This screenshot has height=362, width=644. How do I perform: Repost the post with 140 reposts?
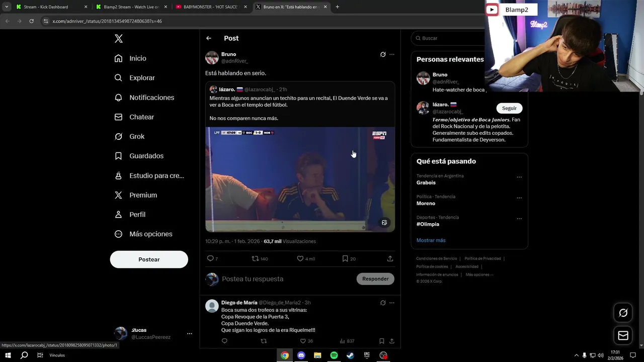click(x=260, y=258)
